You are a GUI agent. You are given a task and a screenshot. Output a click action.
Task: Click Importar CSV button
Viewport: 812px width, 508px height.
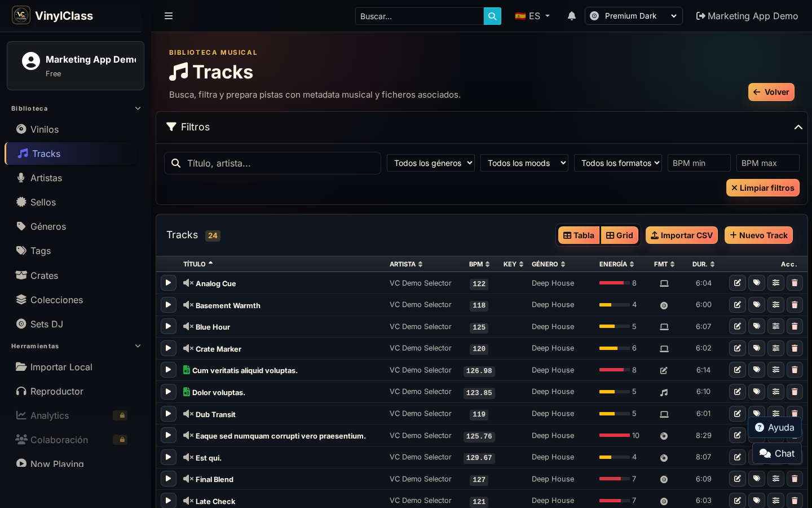pos(682,235)
